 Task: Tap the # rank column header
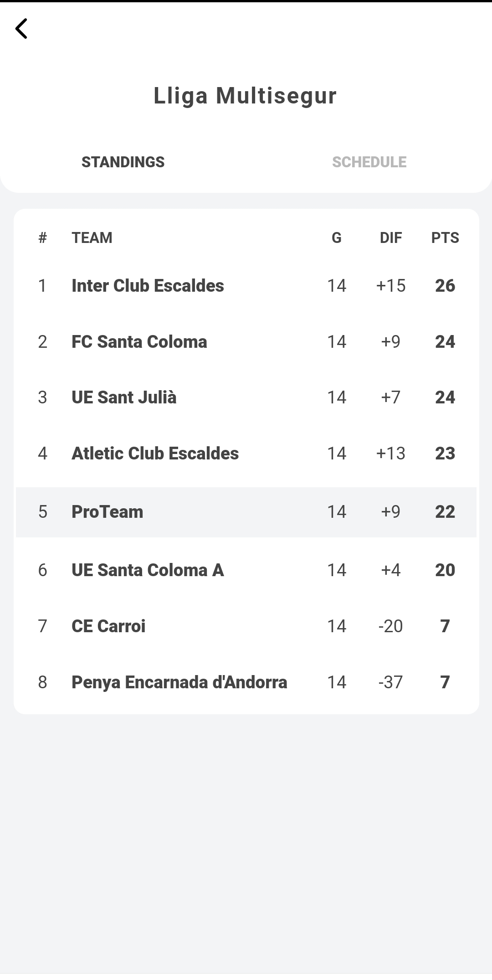tap(43, 238)
